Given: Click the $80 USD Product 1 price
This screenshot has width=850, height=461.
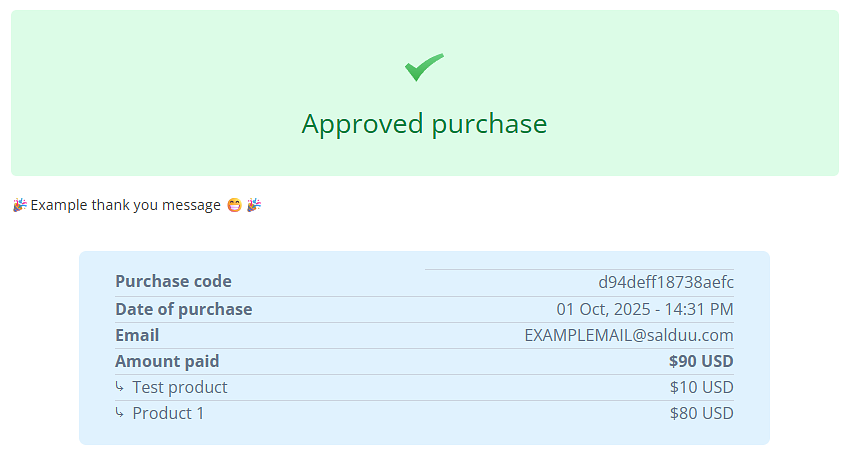Looking at the screenshot, I should tap(701, 413).
